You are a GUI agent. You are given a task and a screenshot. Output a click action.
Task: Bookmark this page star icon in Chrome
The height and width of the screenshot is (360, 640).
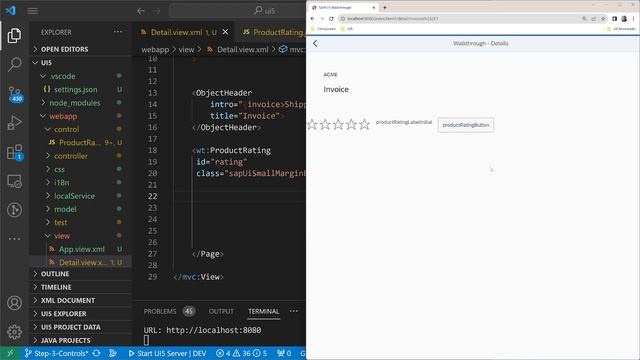click(x=603, y=18)
